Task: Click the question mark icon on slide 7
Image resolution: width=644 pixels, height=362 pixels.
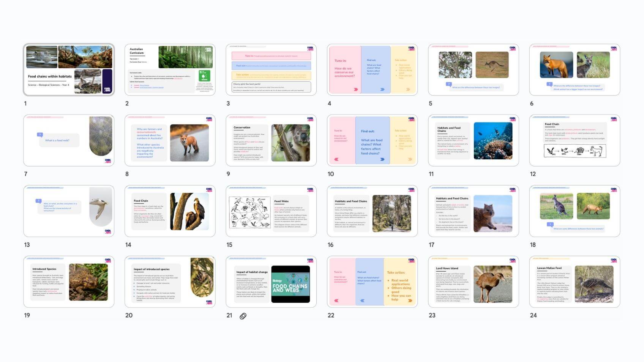Action: (x=39, y=135)
